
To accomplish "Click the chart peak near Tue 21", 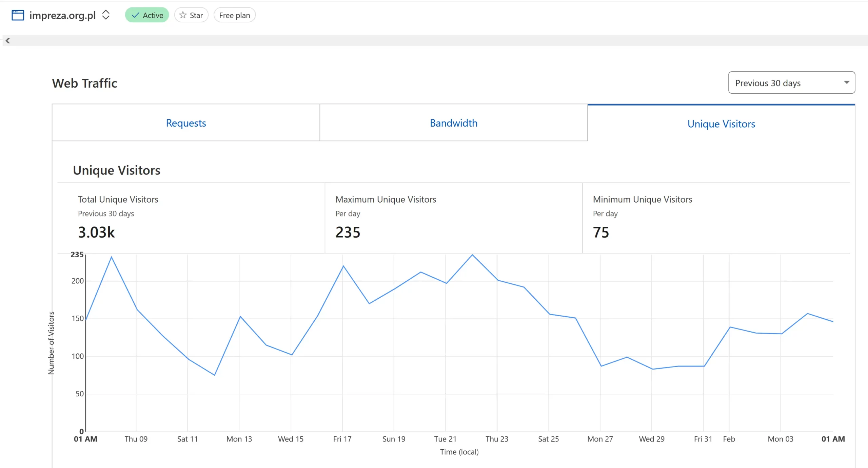I will click(x=472, y=255).
